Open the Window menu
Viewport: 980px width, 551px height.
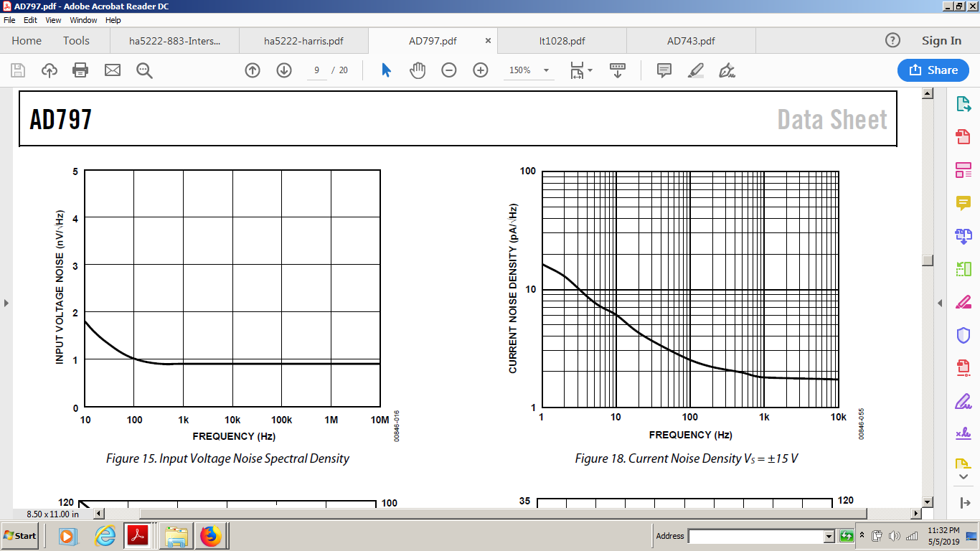(x=83, y=20)
